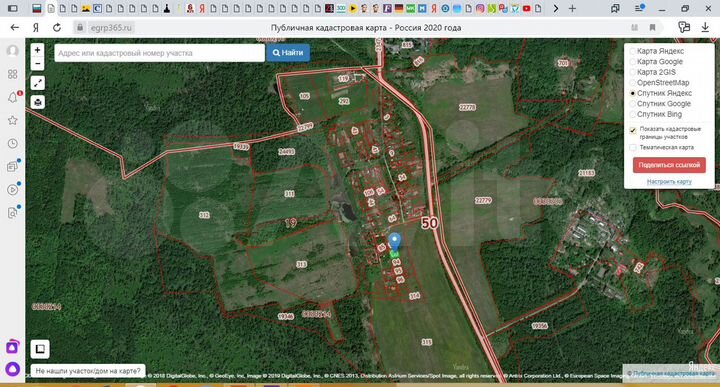Open tab groups icon in title bar

615,8
